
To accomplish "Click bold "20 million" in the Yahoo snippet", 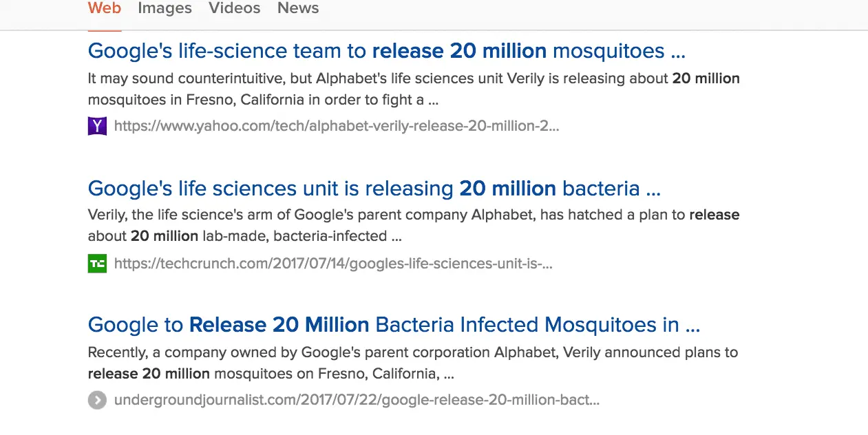I will pyautogui.click(x=706, y=78).
